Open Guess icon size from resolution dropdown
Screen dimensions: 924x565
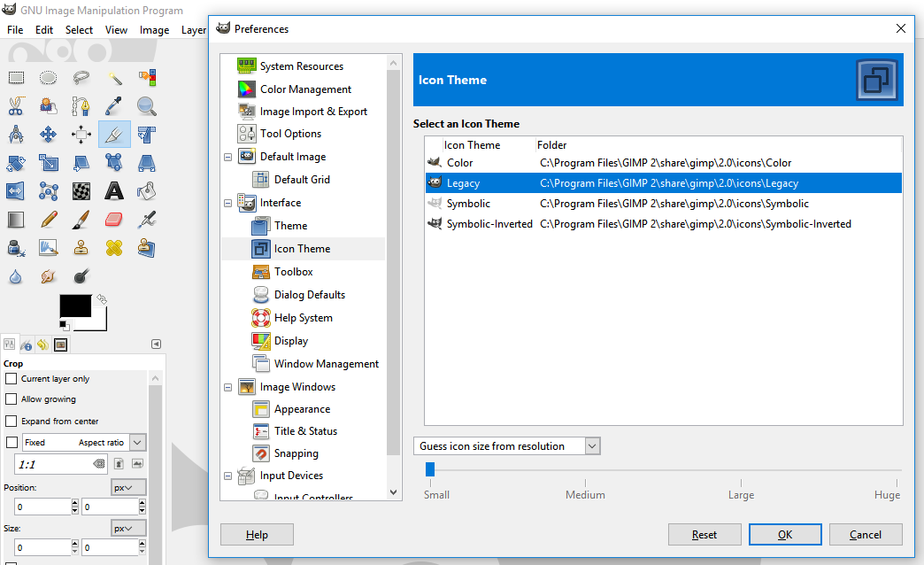coord(507,445)
